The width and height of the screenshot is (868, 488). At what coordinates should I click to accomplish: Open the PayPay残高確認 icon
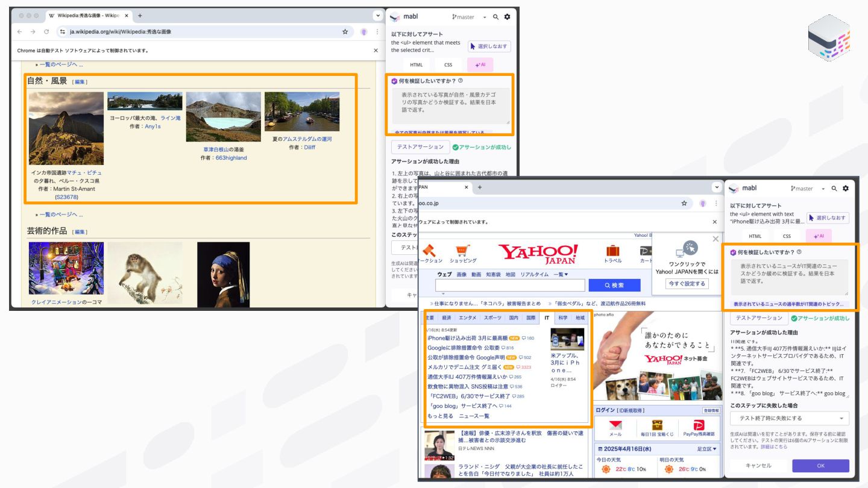(699, 425)
